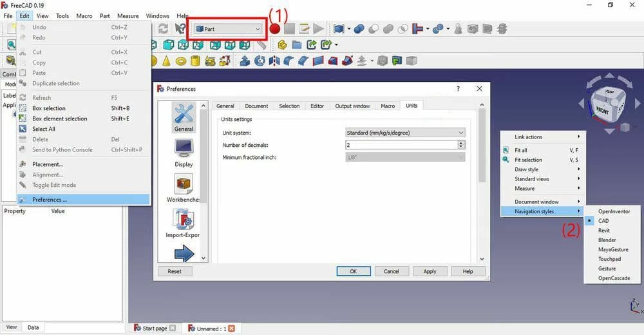The height and width of the screenshot is (335, 644).
Task: Click Preferences... in the Edit menu
Action: (x=83, y=200)
